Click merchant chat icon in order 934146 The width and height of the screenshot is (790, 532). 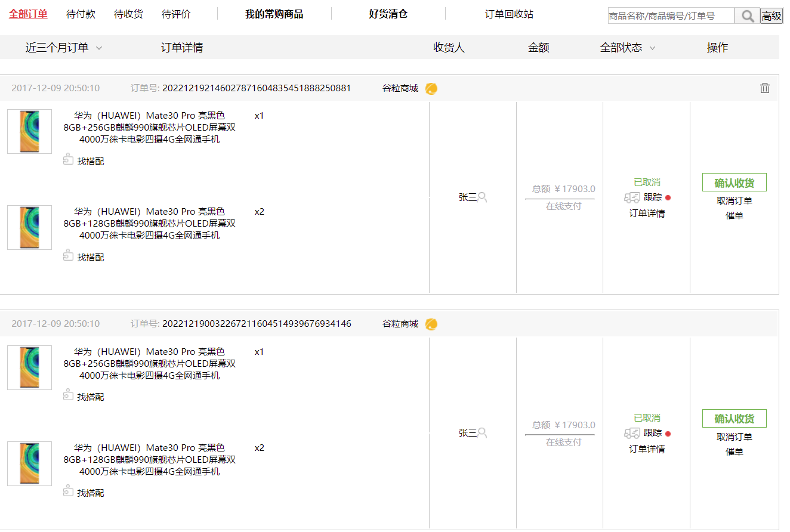(431, 324)
